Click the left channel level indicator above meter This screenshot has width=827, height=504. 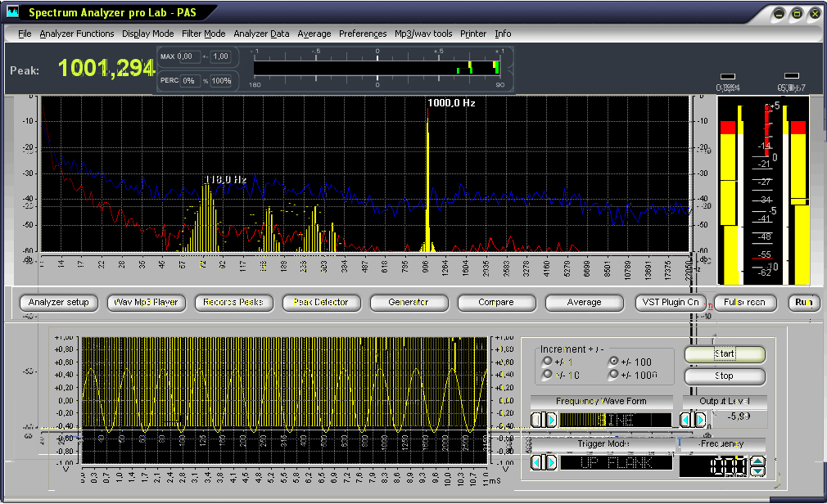click(728, 76)
